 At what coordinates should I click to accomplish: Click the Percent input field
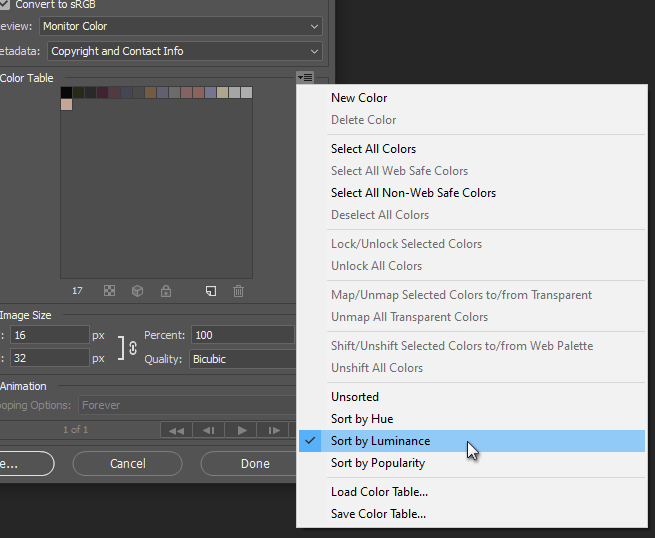(243, 335)
